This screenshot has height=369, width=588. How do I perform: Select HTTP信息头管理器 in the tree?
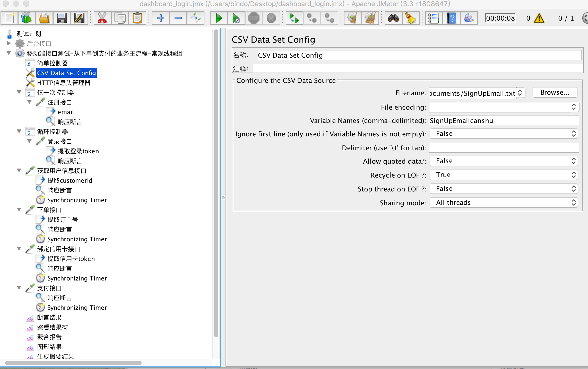pos(64,83)
